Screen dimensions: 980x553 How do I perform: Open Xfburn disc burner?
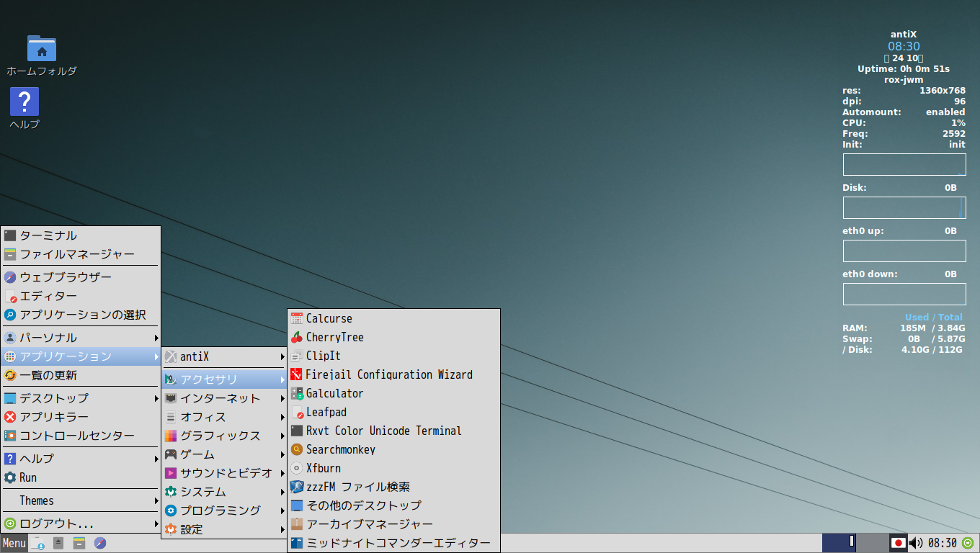click(x=393, y=468)
